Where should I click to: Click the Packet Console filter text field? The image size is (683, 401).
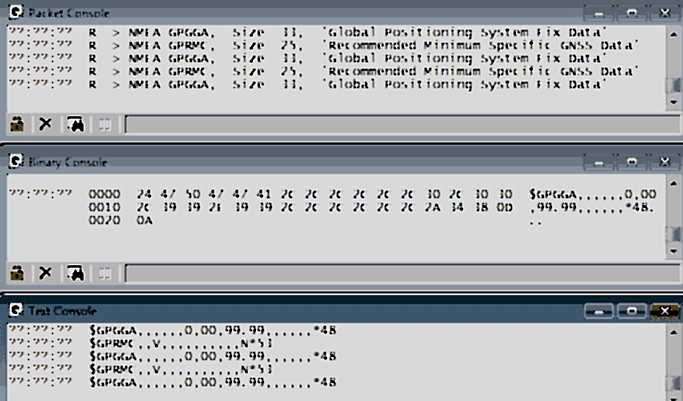pyautogui.click(x=390, y=124)
